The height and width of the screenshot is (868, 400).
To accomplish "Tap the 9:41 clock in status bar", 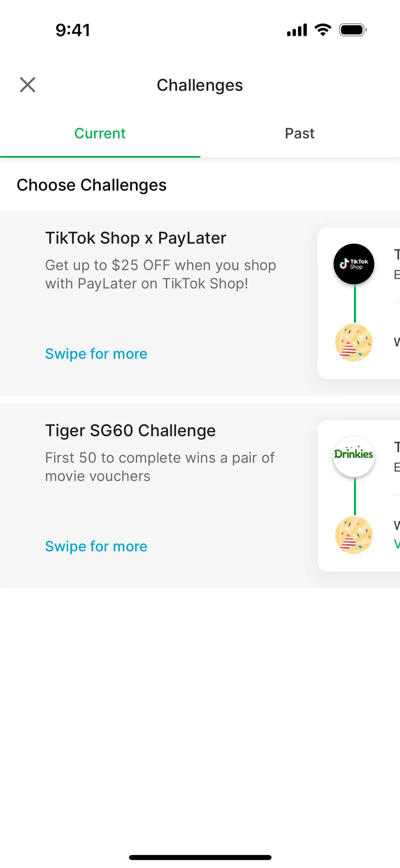I will [x=73, y=30].
